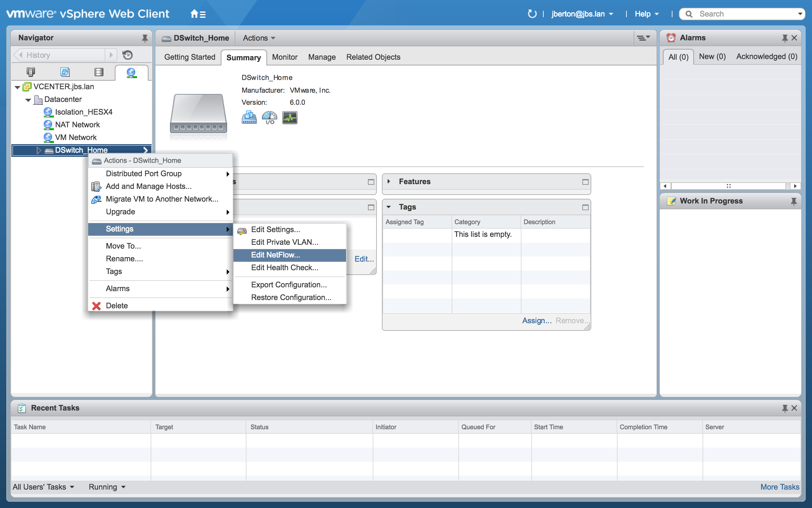Open the Tags submenu in context menu
Viewport: 812px width, 508px height.
[160, 271]
